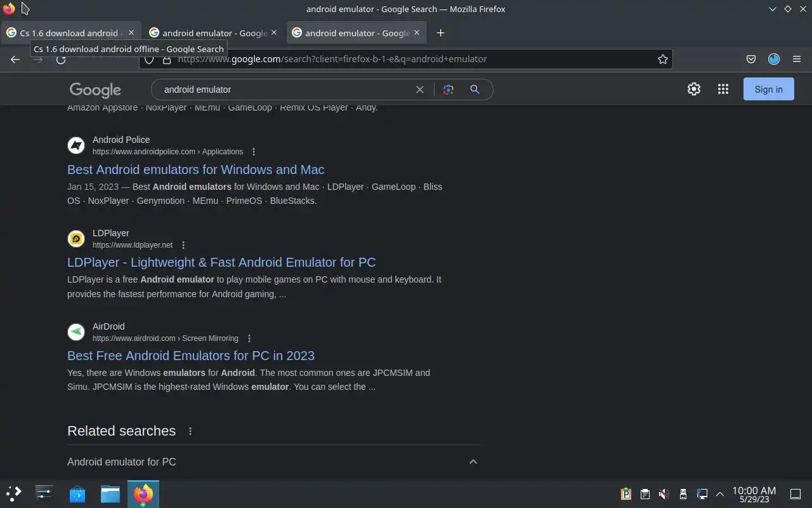The image size is (812, 508).
Task: Click Android emulator for PC related search
Action: pyautogui.click(x=122, y=462)
